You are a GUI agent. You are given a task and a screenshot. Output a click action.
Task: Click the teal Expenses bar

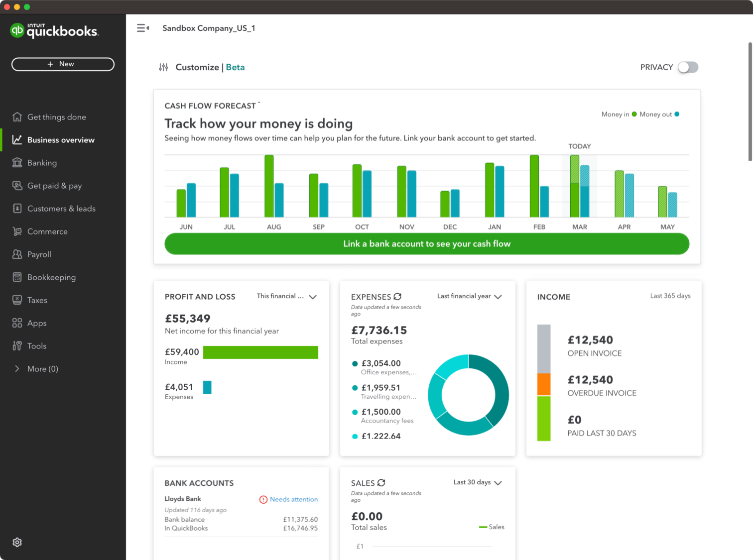pos(207,387)
